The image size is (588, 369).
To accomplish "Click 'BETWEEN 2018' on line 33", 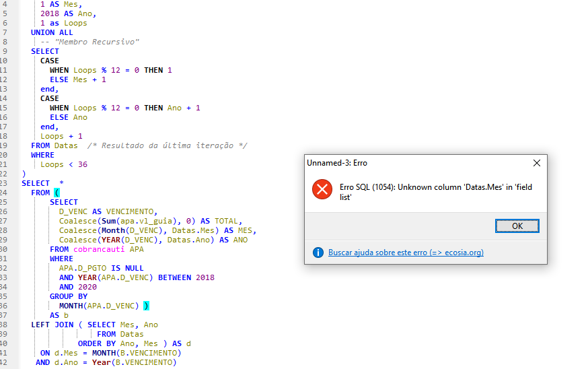I will point(186,278).
